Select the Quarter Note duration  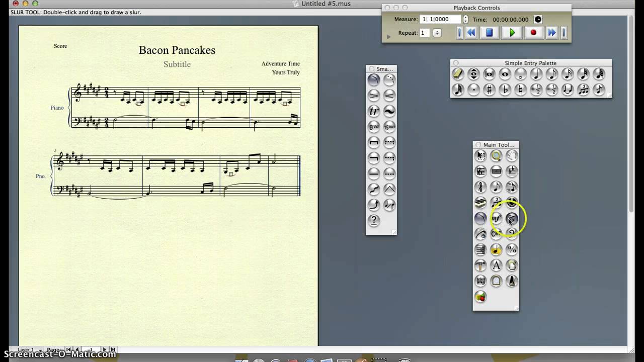pyautogui.click(x=536, y=74)
